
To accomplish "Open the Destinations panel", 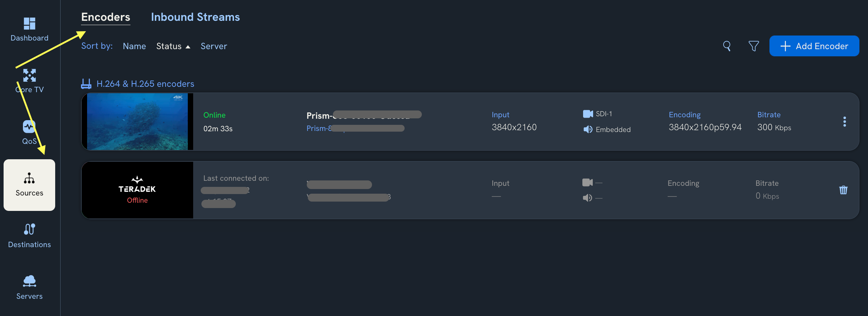I will pos(29,235).
